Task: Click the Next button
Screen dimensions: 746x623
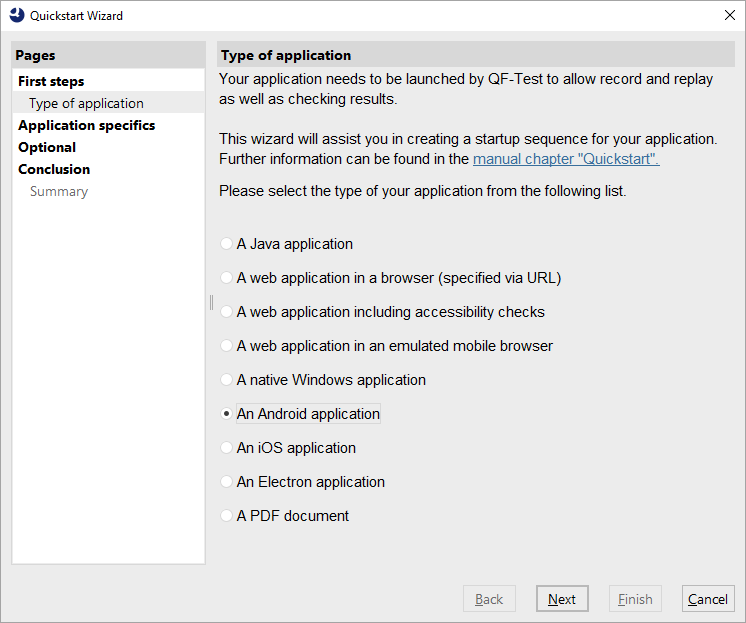Action: (x=562, y=599)
